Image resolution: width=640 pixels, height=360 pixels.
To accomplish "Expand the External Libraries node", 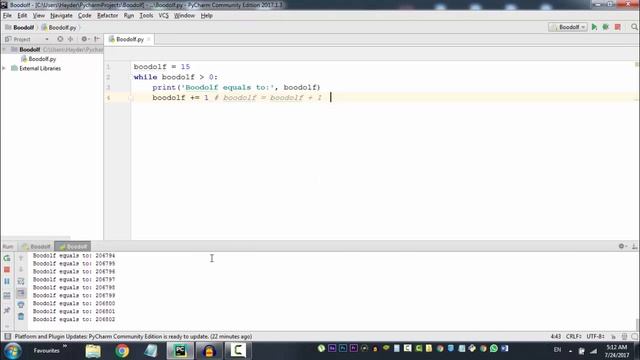I will [x=4, y=69].
